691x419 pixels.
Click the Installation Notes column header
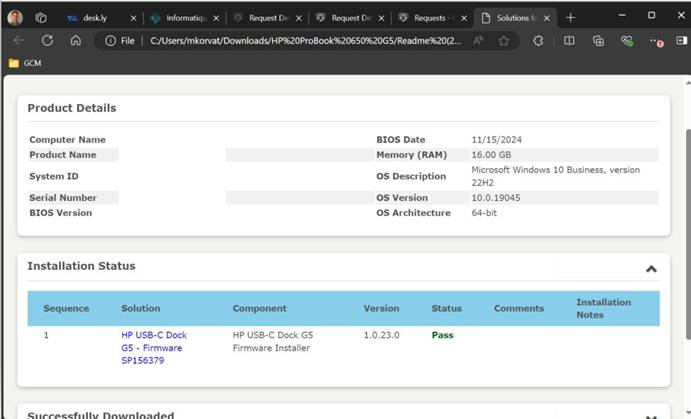click(603, 308)
